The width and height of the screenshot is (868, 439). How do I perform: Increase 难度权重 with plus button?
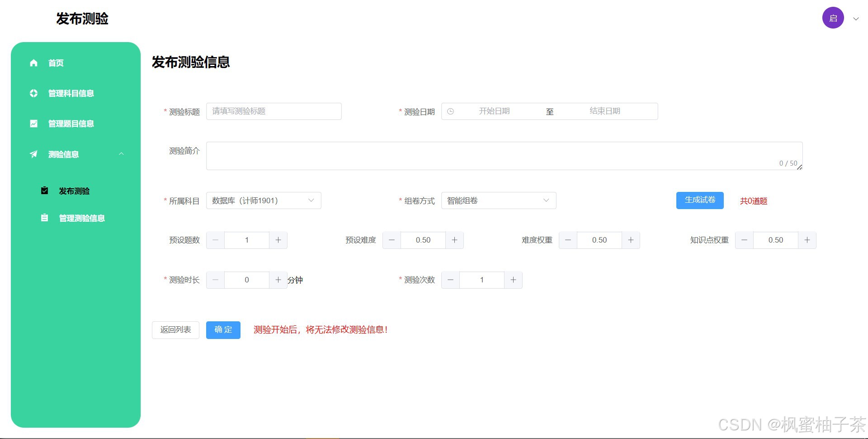(x=631, y=240)
